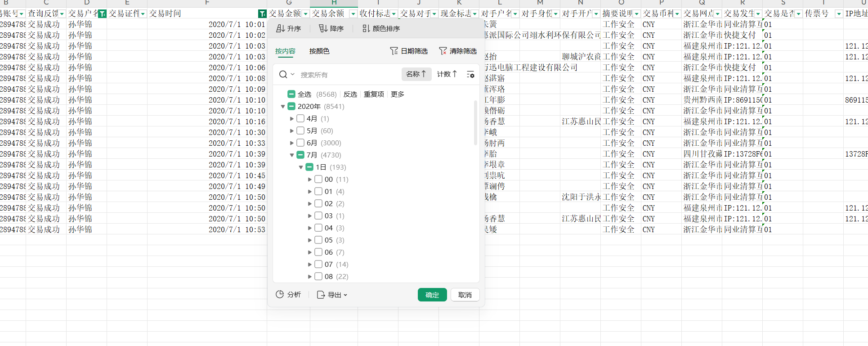Screen dimensions: 868x346
Task: Expand the hour 05 node
Action: 310,240
